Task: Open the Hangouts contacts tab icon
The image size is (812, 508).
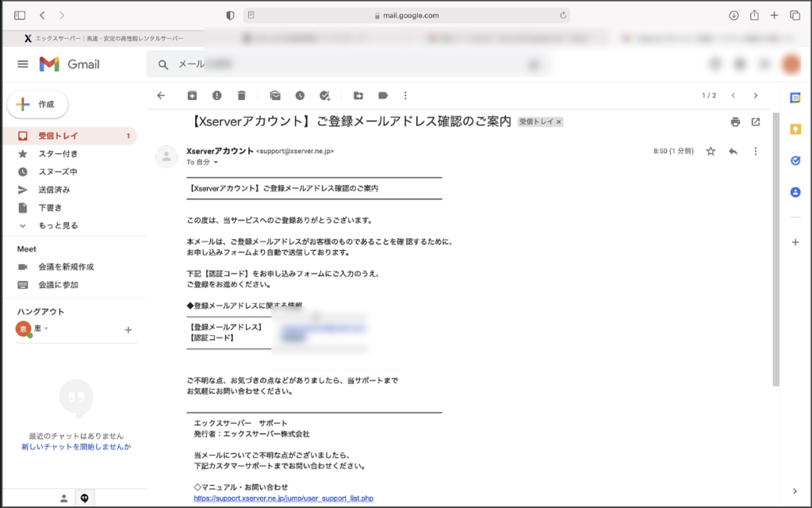Action: tap(63, 498)
